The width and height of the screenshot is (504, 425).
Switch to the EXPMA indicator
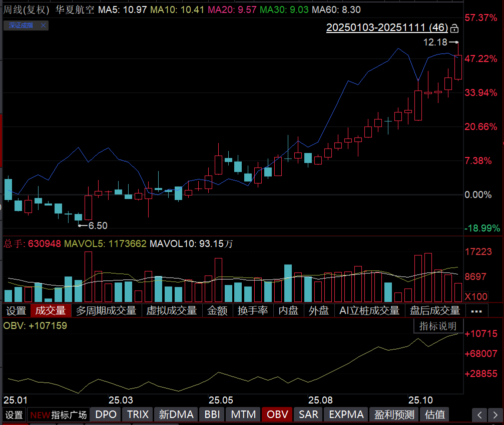346,414
